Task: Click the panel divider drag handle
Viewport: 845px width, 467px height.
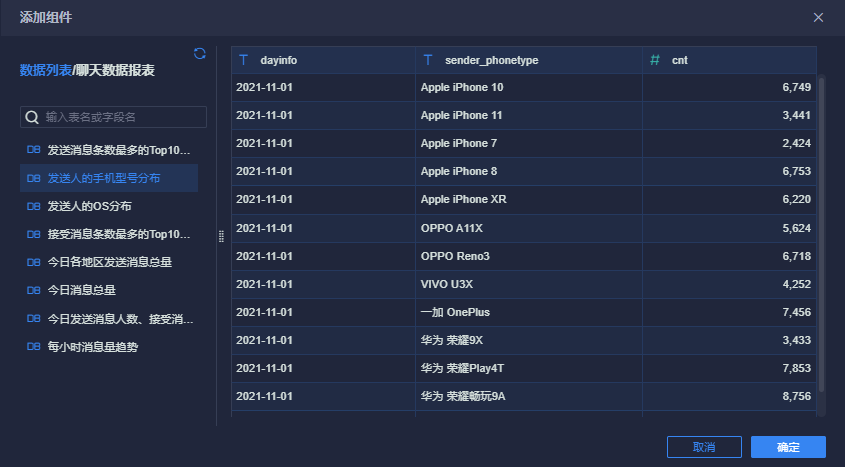Action: tap(221, 236)
